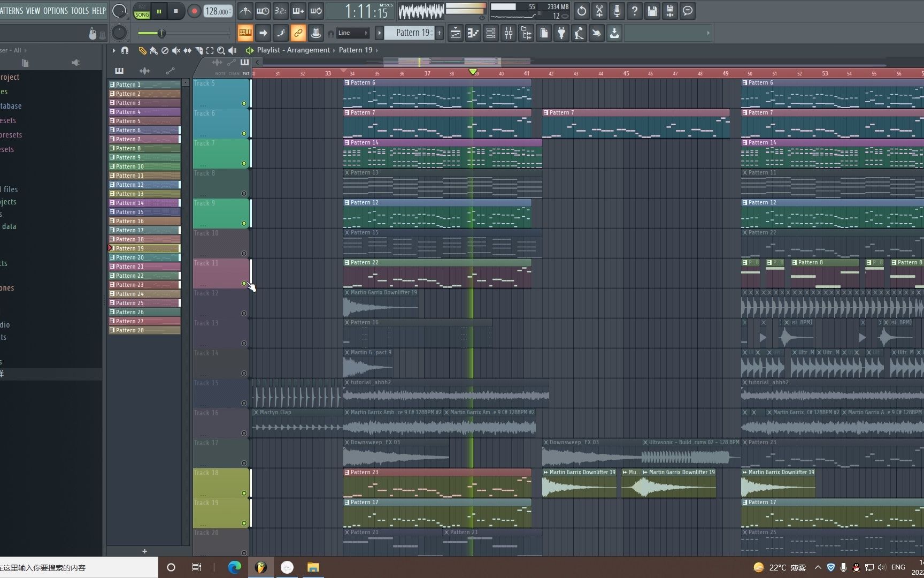Mute Track 5 via its green dot
Image resolution: width=924 pixels, height=578 pixels.
(x=244, y=104)
